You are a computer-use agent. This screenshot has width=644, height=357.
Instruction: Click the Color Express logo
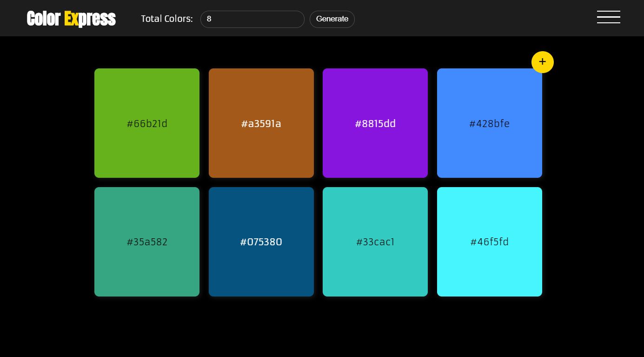pyautogui.click(x=71, y=19)
